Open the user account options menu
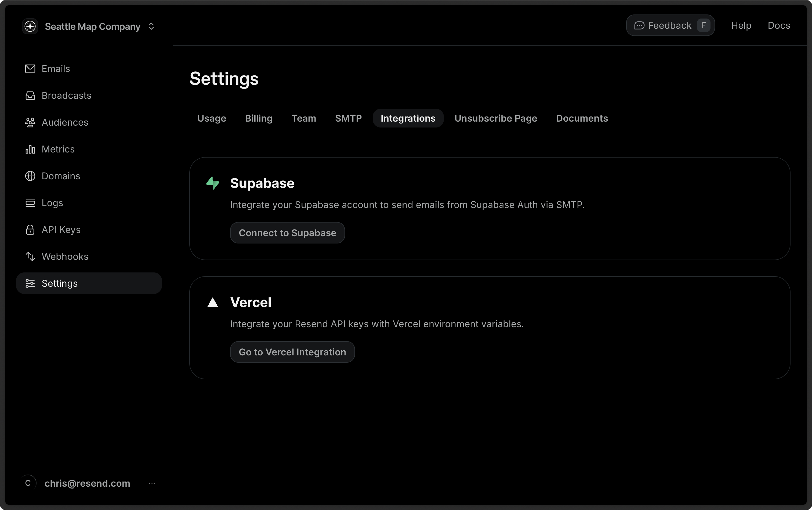Viewport: 812px width, 510px height. click(x=152, y=483)
